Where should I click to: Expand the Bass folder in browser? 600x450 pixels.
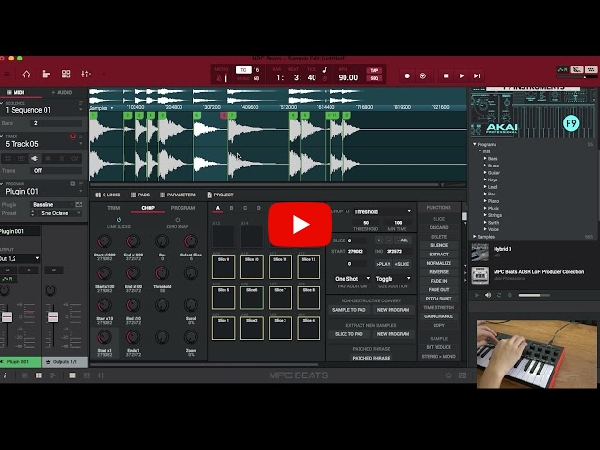[485, 158]
